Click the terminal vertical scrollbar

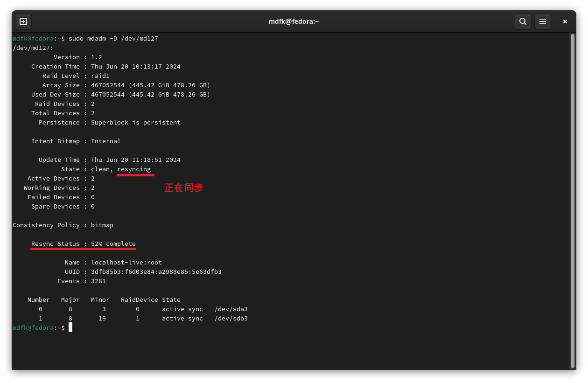[x=573, y=201]
